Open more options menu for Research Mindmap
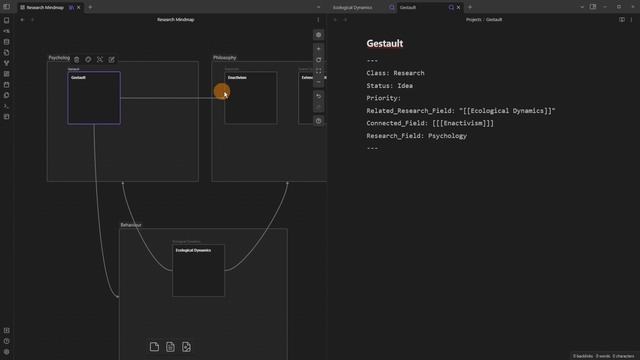This screenshot has width=640, height=360. tap(318, 20)
